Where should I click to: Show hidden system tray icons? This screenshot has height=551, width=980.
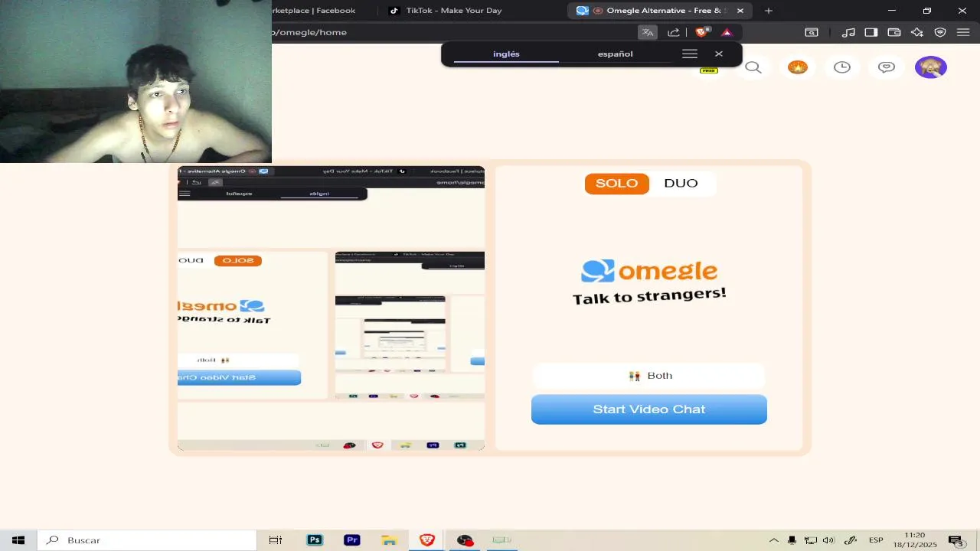pos(773,540)
